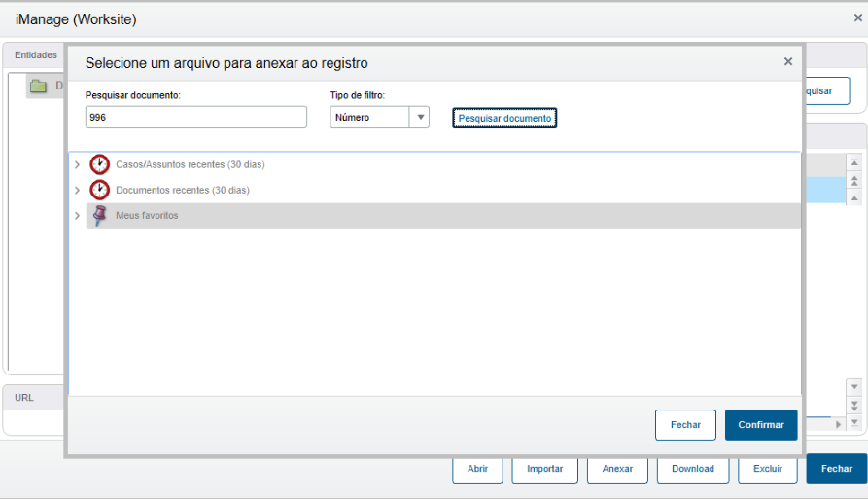868x499 pixels.
Task: Click the scroll-to-top arrow in the list
Action: pos(854,164)
